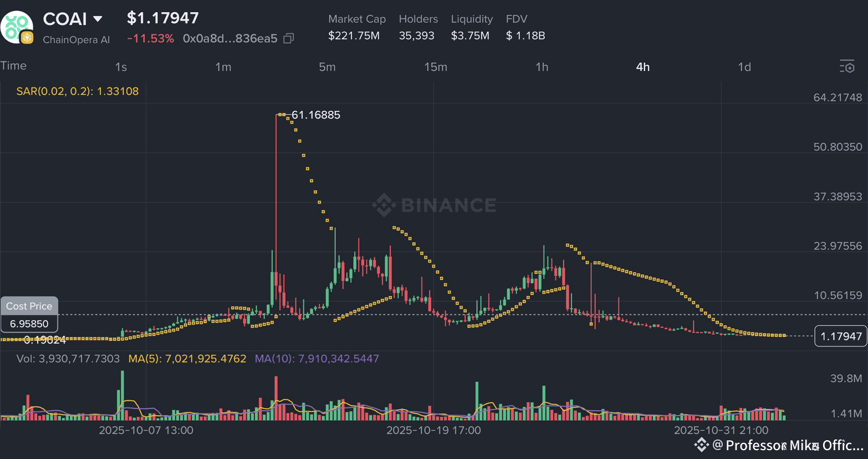Click the 1.41M volume axis label
This screenshot has width=868, height=459.
[x=846, y=413]
